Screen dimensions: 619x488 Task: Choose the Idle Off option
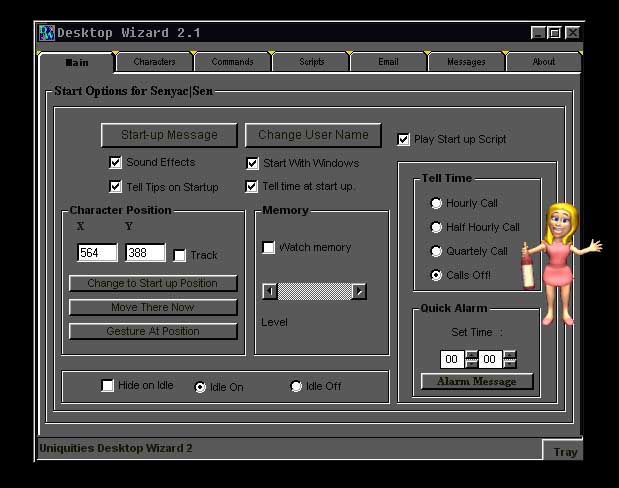click(296, 386)
